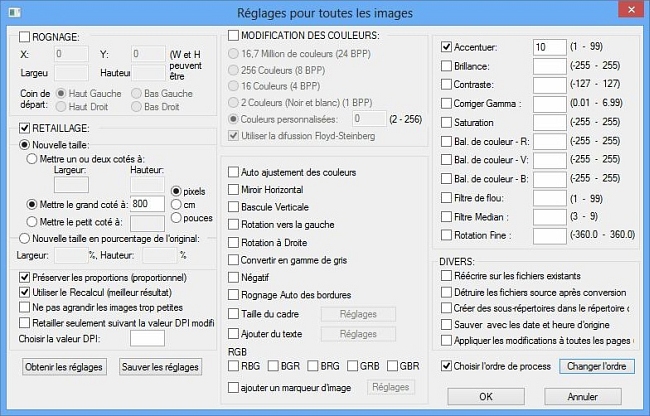
Task: Enable the Saturation checkbox
Action: point(446,122)
